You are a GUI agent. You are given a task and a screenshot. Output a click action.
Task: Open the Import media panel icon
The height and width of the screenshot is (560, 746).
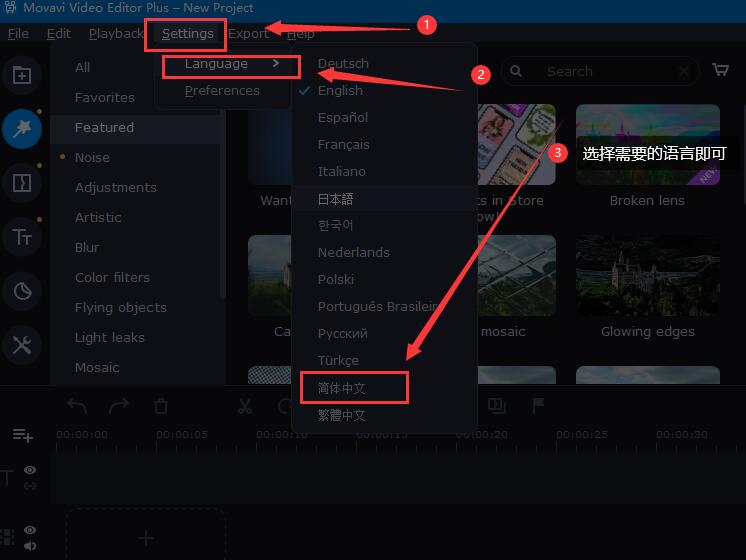click(22, 75)
